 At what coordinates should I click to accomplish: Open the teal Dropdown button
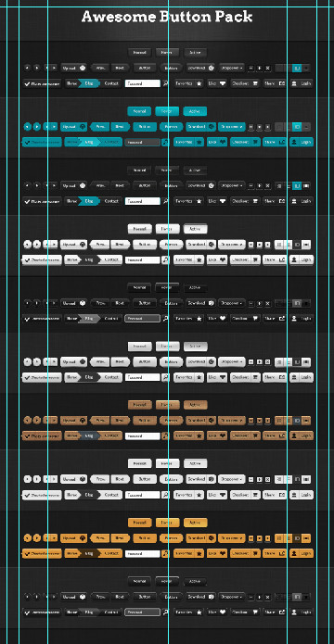coord(232,127)
